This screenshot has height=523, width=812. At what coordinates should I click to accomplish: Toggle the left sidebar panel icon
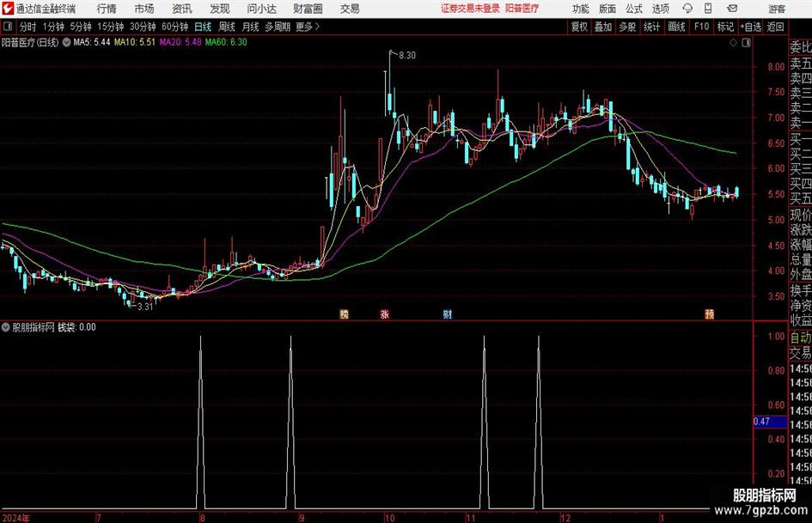(x=7, y=27)
